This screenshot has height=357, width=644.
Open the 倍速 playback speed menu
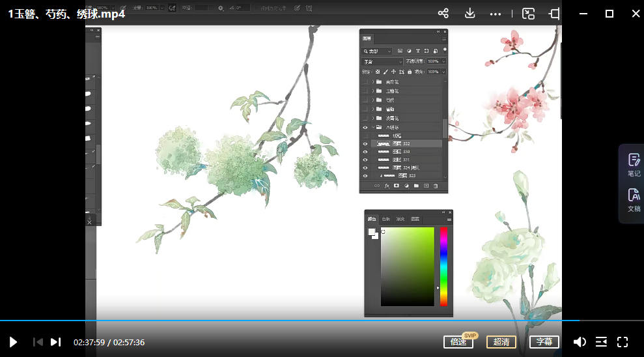pyautogui.click(x=458, y=342)
